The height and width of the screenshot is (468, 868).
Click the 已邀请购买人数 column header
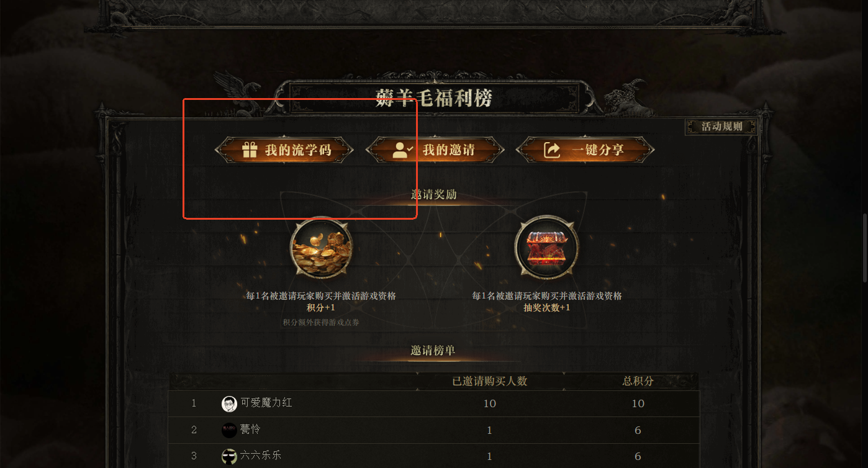490,381
